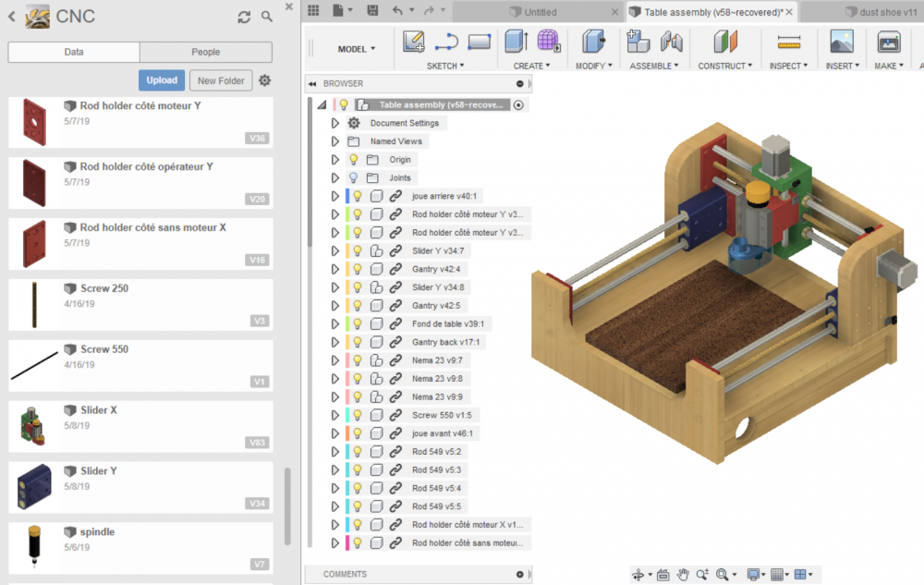The width and height of the screenshot is (924, 585).
Task: Expand the joue avant v46:1 component
Action: click(x=335, y=433)
